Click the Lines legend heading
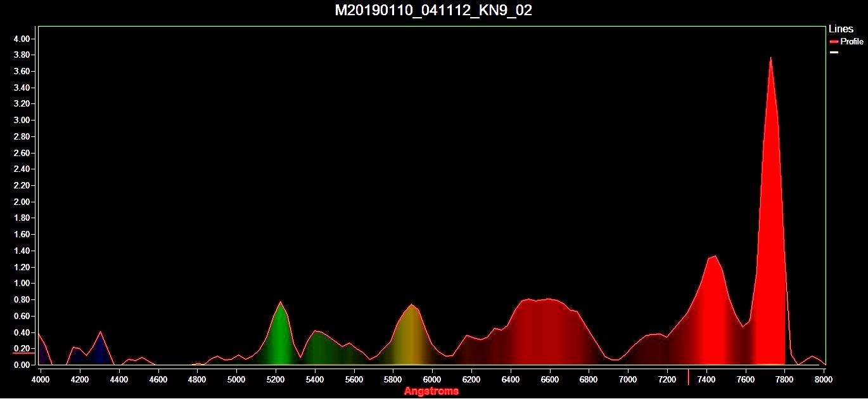This screenshot has height=399, width=868. click(841, 29)
